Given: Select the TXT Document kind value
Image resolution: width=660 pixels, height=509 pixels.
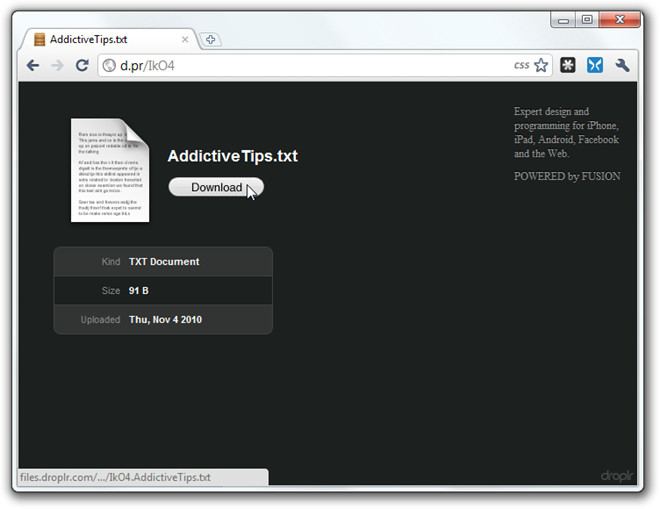Looking at the screenshot, I should click(x=164, y=261).
